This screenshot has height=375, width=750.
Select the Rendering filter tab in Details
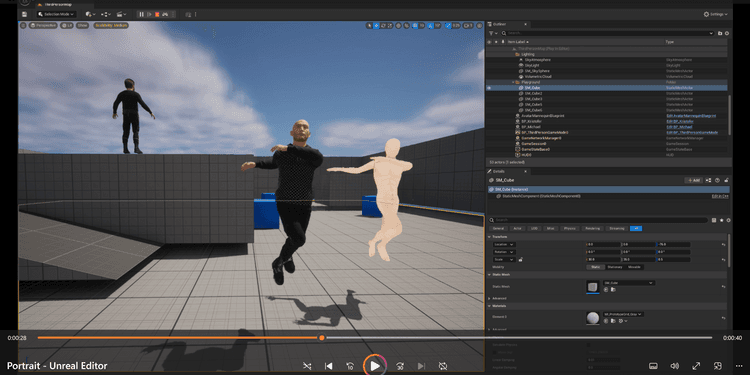(592, 229)
